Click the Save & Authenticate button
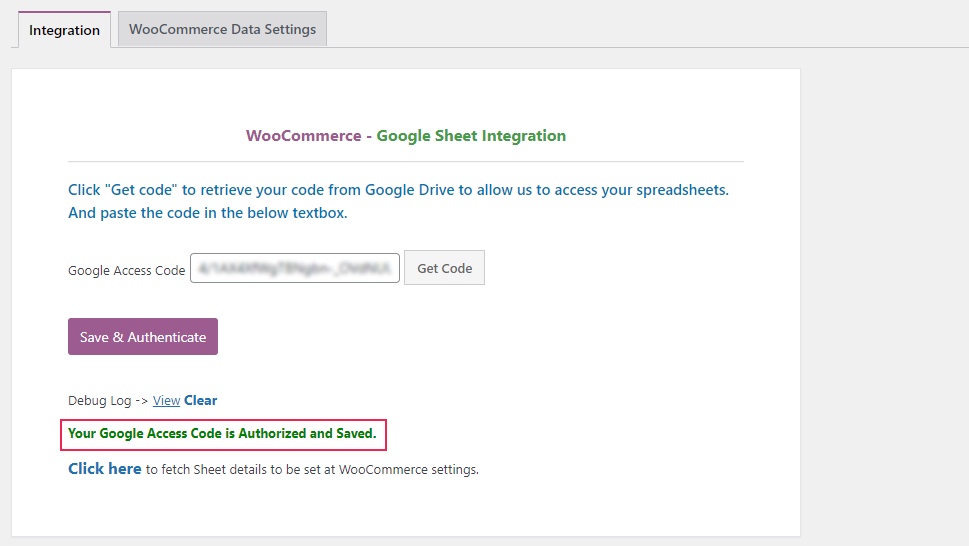Viewport: 969px width, 546px height. click(x=143, y=337)
